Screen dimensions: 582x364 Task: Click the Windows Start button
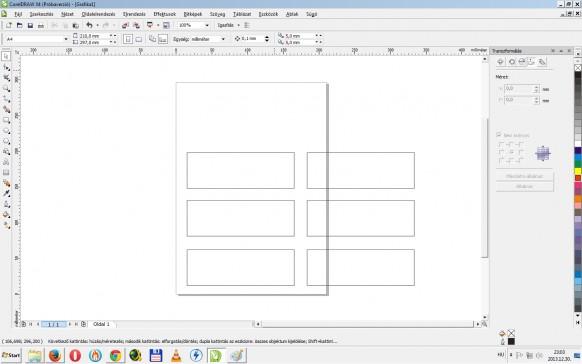point(11,355)
